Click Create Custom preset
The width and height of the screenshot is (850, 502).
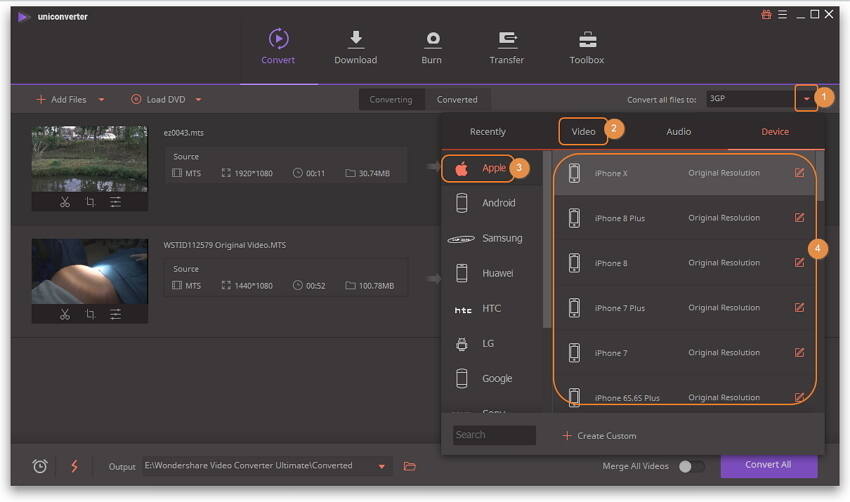(x=600, y=436)
